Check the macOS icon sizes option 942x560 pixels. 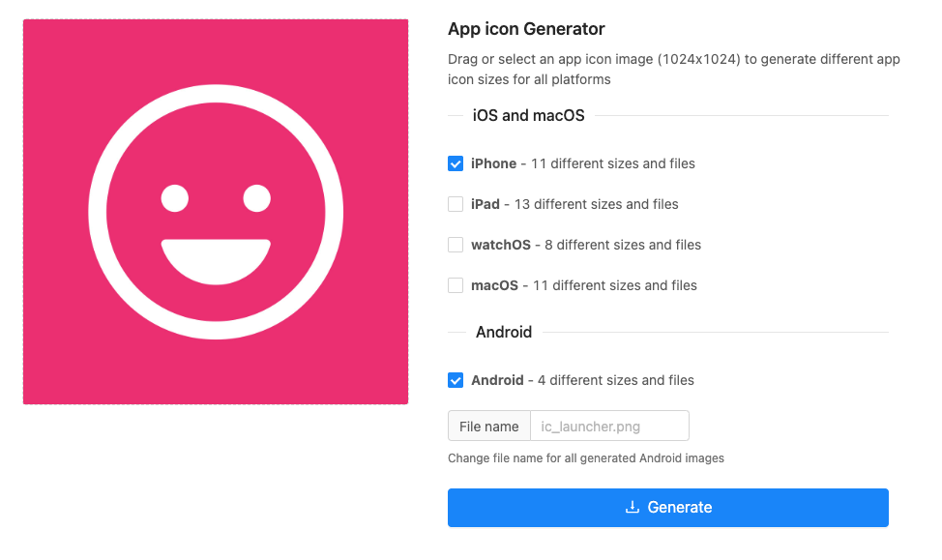[456, 285]
